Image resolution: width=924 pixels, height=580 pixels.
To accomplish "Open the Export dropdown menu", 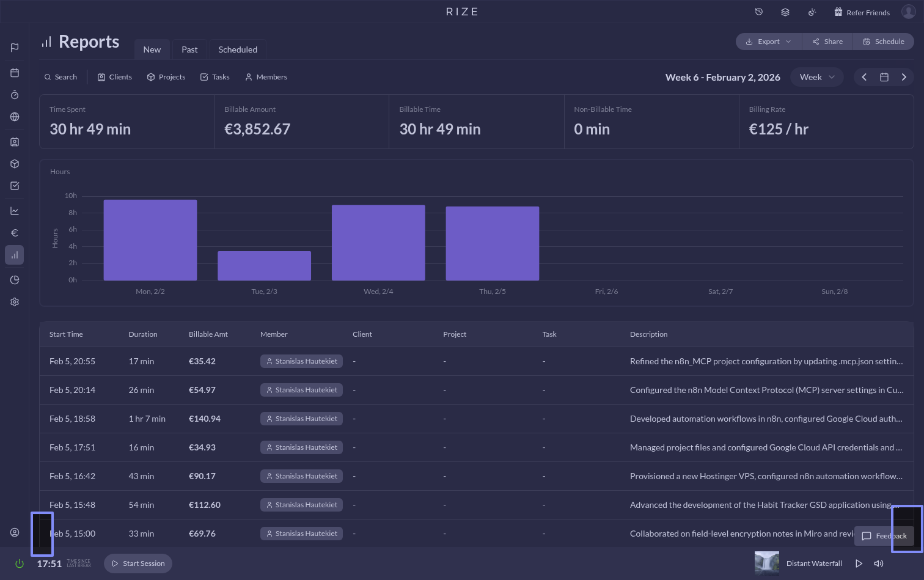I will [x=768, y=42].
